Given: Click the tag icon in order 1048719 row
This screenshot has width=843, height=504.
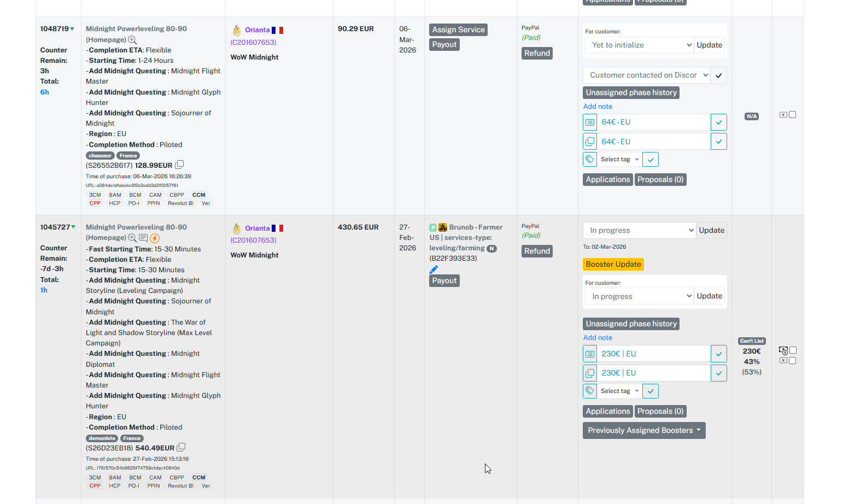Looking at the screenshot, I should (590, 159).
